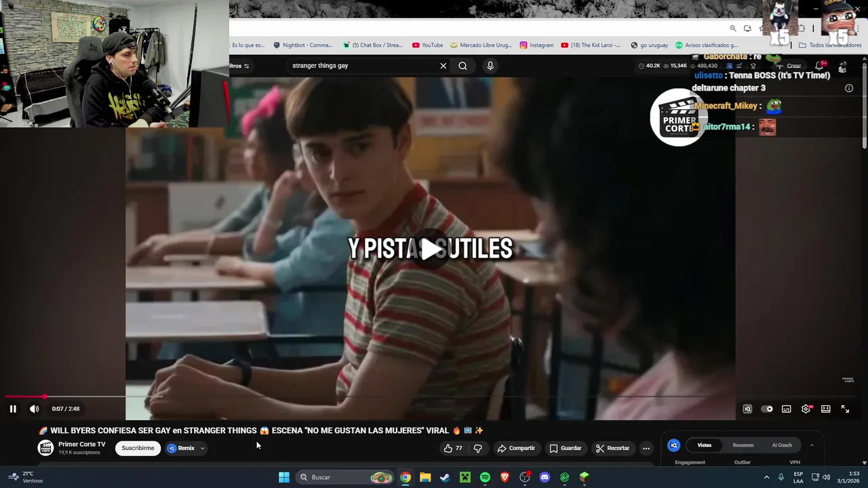868x488 pixels.
Task: Open the 1:53 clock and date
Action: click(x=849, y=477)
